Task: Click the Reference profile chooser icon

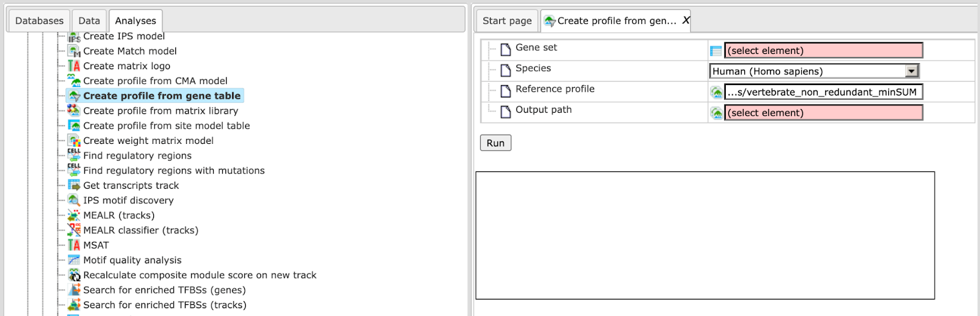Action: [x=716, y=92]
